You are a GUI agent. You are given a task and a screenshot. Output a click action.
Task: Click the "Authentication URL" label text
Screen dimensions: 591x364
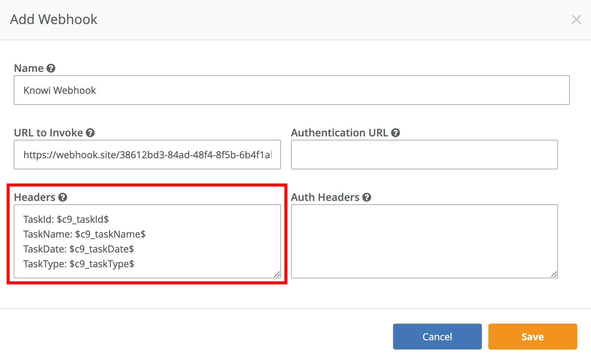point(340,133)
